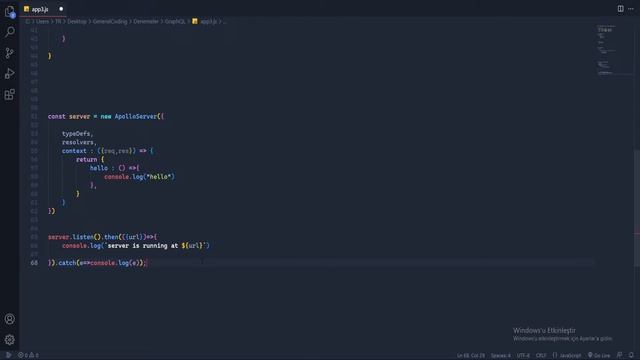Screen dimensions: 640x360
Task: Open the Run and Debug view
Action: [x=9, y=73]
